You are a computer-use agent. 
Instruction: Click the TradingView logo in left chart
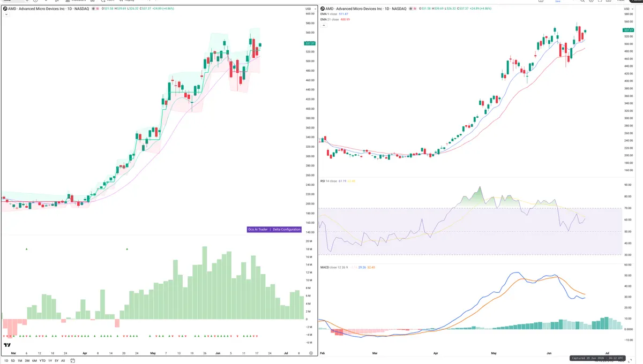[8, 345]
